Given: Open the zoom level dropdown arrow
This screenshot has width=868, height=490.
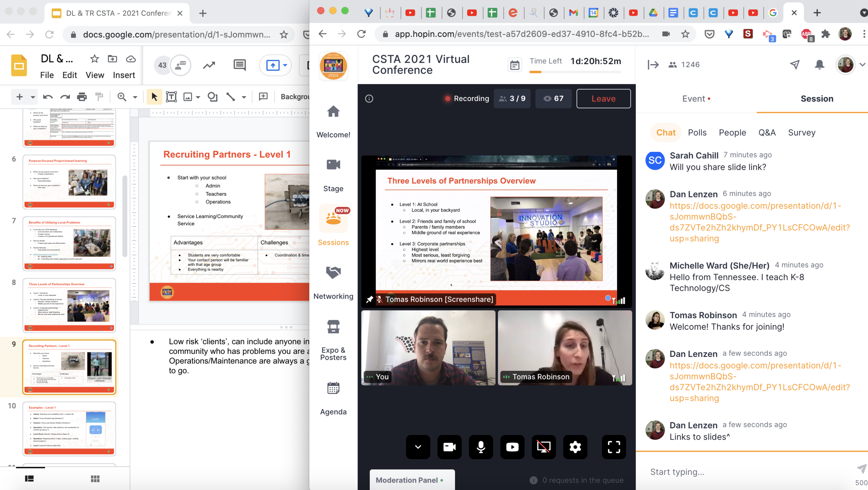Looking at the screenshot, I should [x=135, y=97].
